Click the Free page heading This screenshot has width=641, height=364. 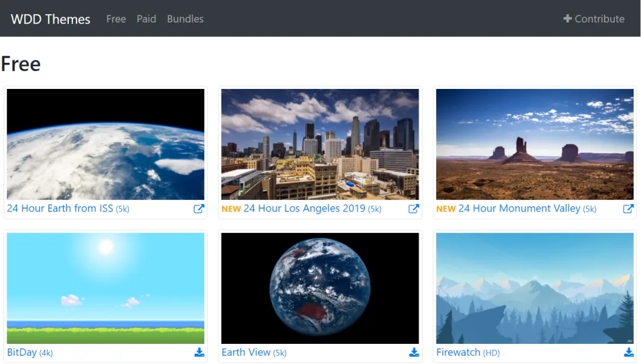click(21, 64)
